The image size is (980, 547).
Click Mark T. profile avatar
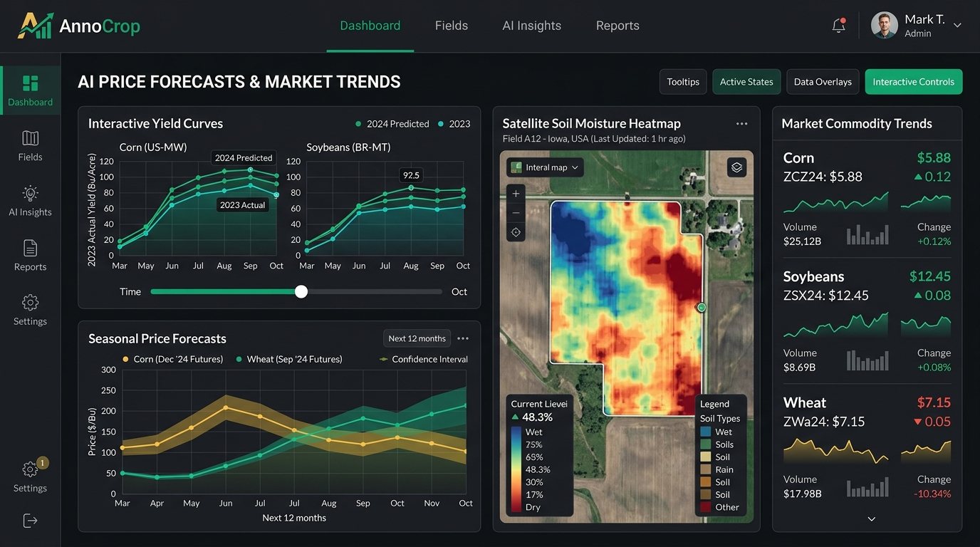click(x=884, y=25)
